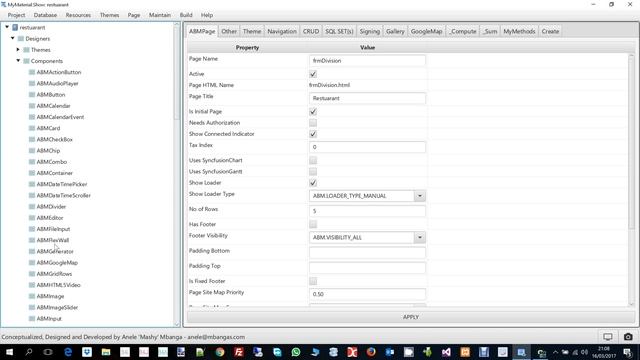Collapse the restuarant root node

[7, 27]
